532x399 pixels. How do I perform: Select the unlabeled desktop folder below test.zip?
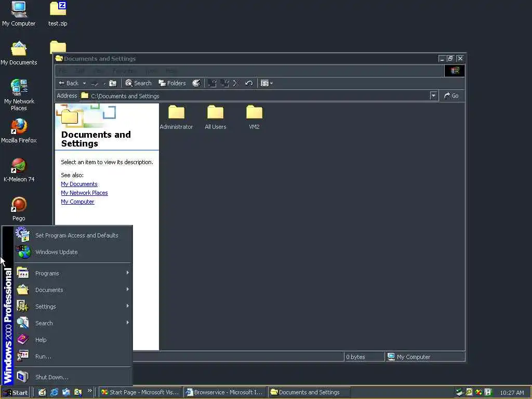click(58, 47)
